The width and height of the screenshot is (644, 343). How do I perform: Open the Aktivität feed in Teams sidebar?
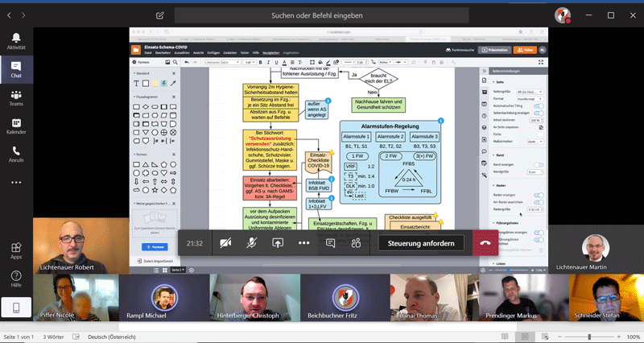pyautogui.click(x=16, y=42)
